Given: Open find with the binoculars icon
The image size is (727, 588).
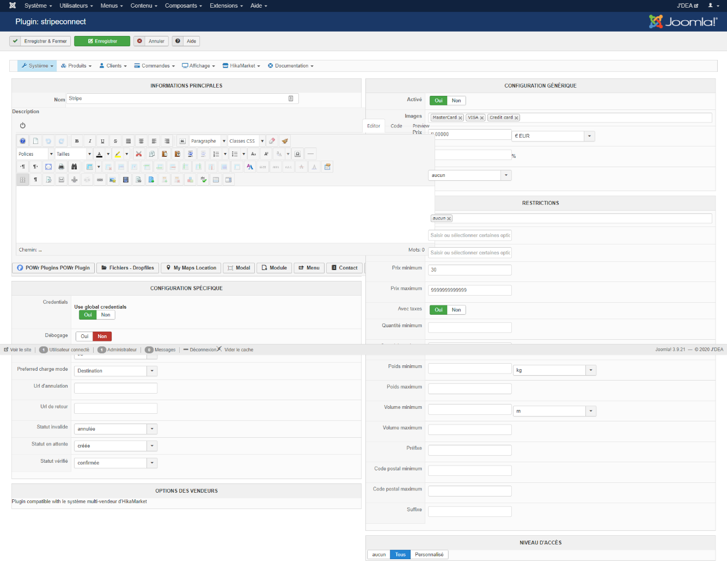Looking at the screenshot, I should click(74, 167).
